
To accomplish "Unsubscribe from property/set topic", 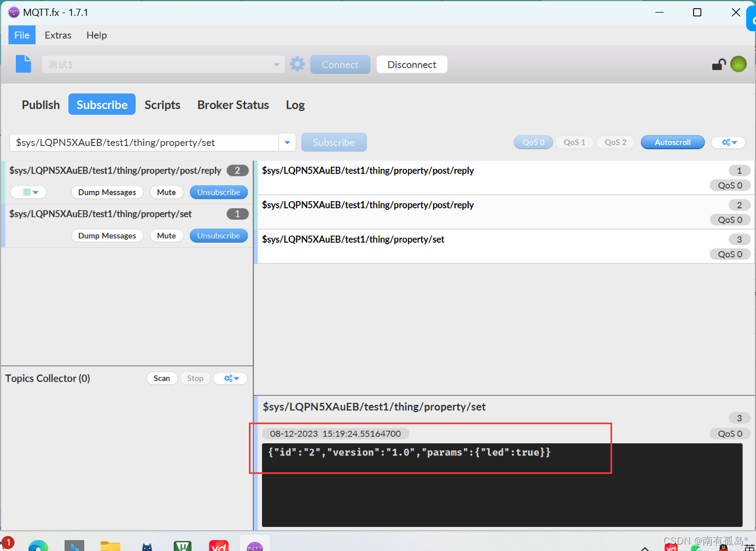I will (219, 236).
